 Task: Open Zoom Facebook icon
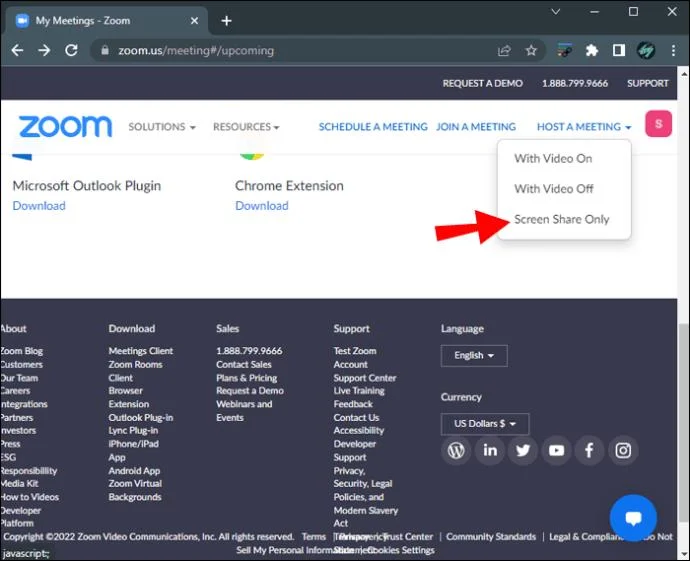pyautogui.click(x=589, y=450)
